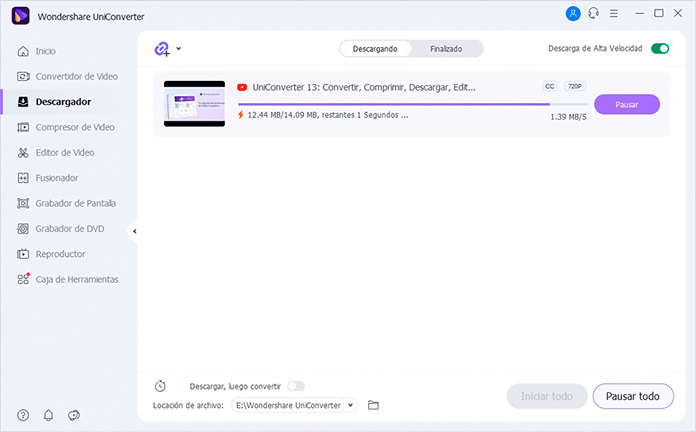696x432 pixels.
Task: Click the lightning high-speed icon
Action: [x=241, y=115]
